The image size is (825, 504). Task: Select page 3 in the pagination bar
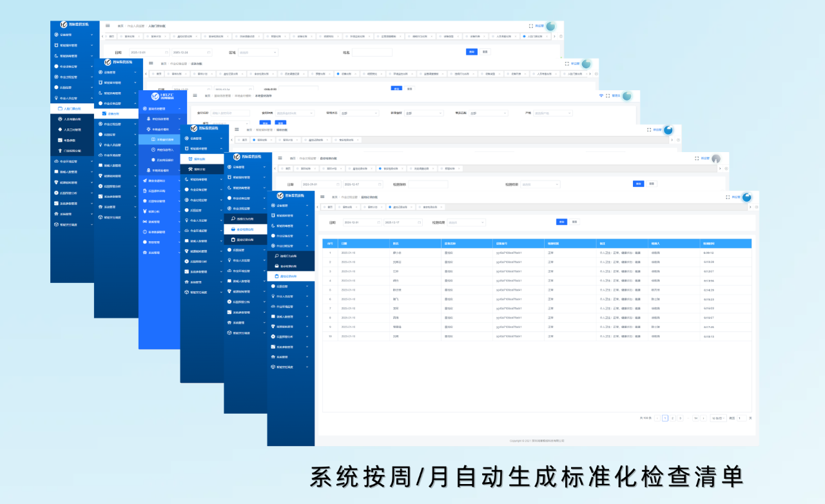[680, 418]
